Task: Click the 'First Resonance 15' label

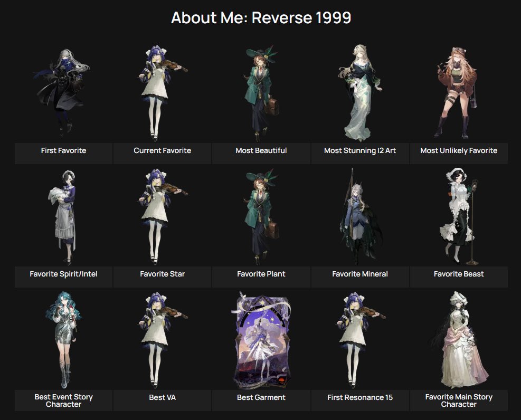Action: tap(360, 397)
